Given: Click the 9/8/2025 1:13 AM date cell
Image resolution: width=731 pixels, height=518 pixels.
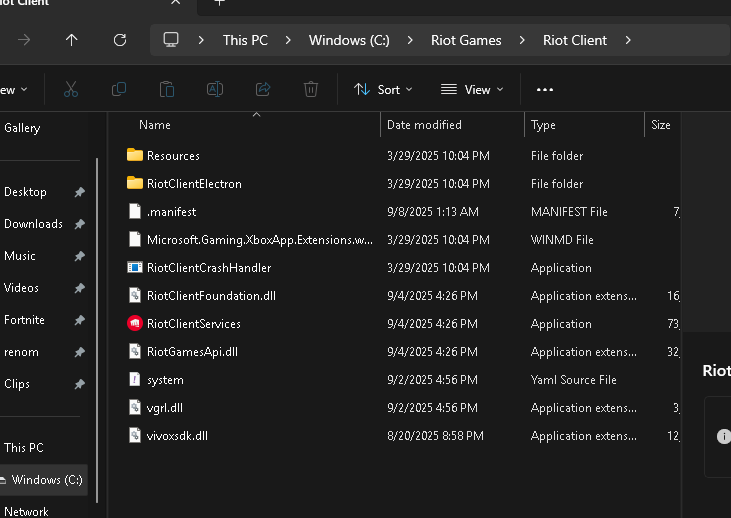Looking at the screenshot, I should [x=433, y=212].
